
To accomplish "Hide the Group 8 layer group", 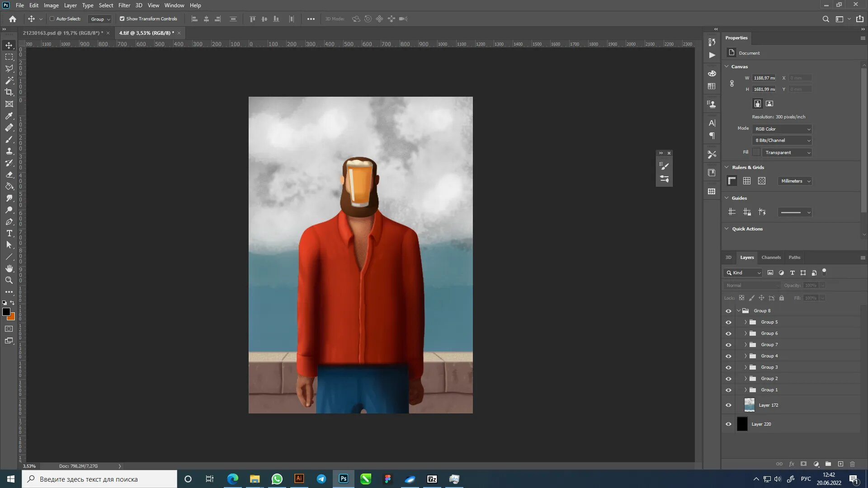I will (x=728, y=311).
